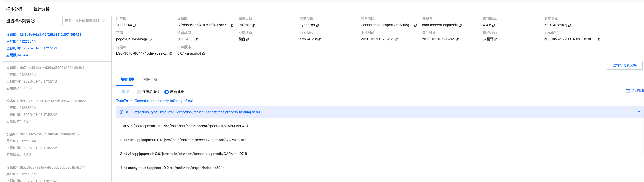Click the 全部折叠 collapse-all icon

click(628, 91)
